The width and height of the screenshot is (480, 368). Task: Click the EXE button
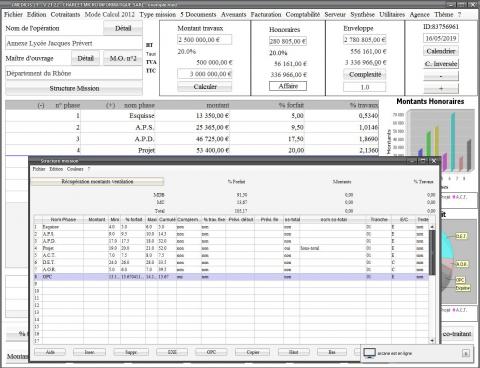point(172,352)
